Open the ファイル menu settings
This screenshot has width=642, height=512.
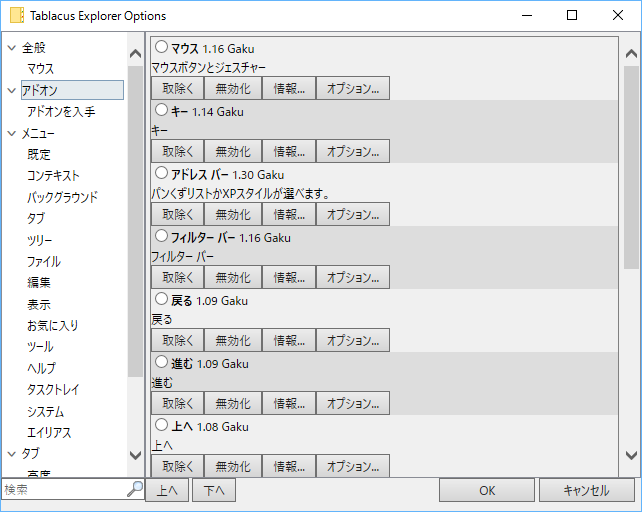44,261
